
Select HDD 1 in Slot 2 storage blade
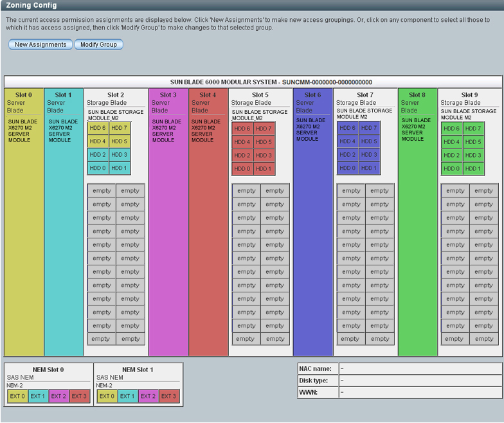tap(120, 168)
